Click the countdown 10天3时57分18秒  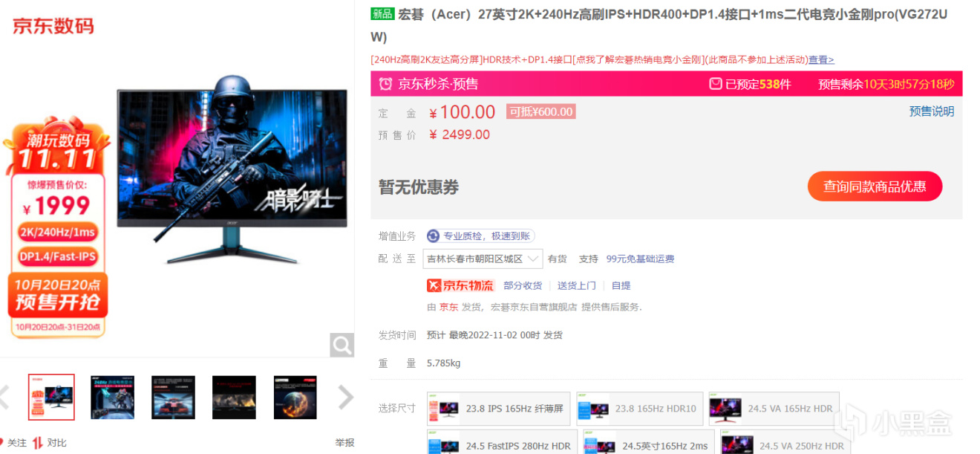pos(909,84)
